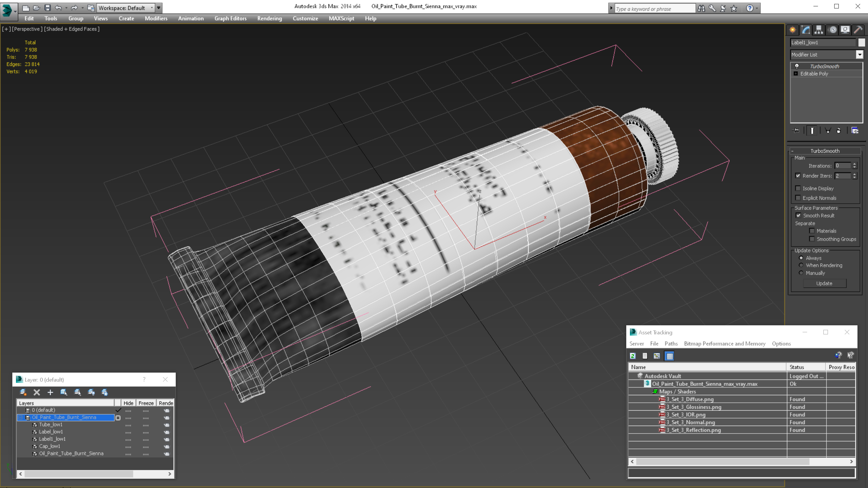Enable Isoline Display checkbox
This screenshot has height=488, width=868.
pos(798,188)
